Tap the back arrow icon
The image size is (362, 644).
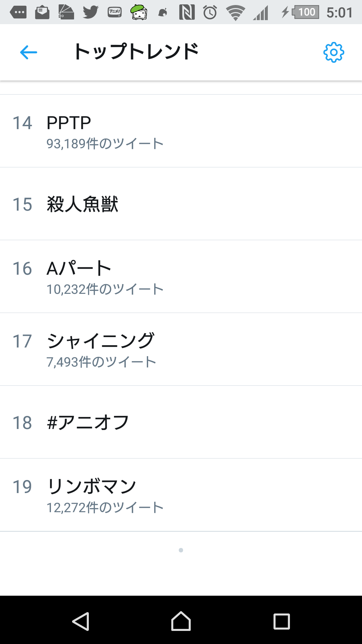coord(28,52)
